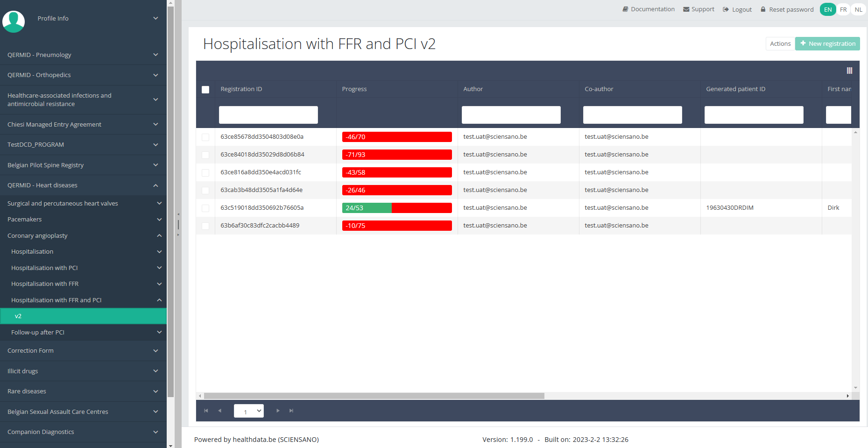
Task: Go to the first page of results
Action: (206, 411)
